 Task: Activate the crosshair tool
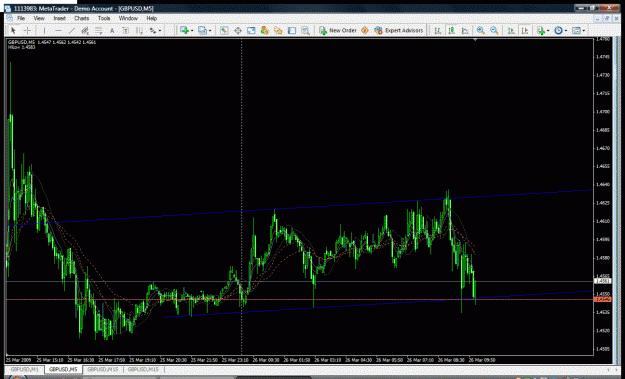[x=27, y=30]
